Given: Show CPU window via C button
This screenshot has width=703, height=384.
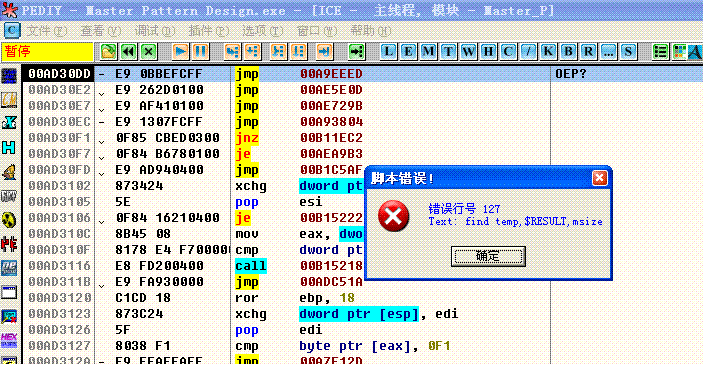Looking at the screenshot, I should (x=508, y=52).
